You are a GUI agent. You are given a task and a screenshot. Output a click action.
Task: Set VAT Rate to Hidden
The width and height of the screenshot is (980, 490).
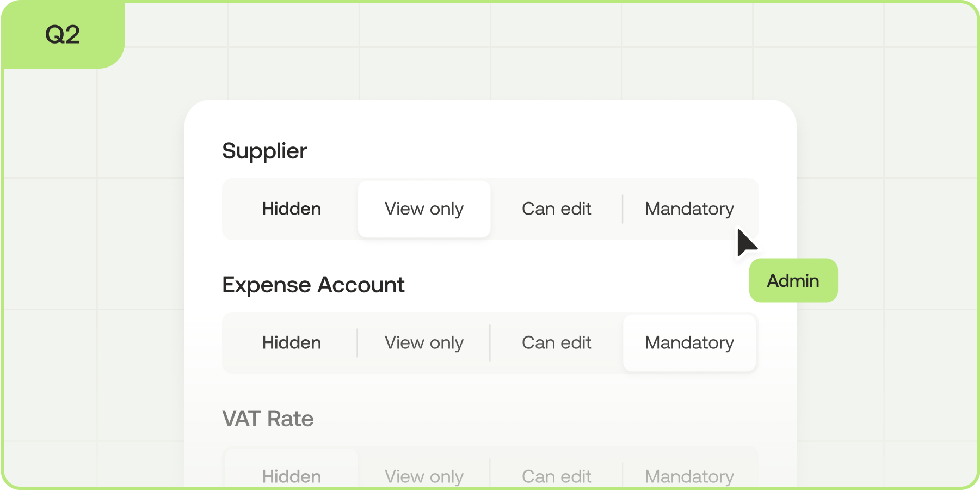(x=291, y=476)
